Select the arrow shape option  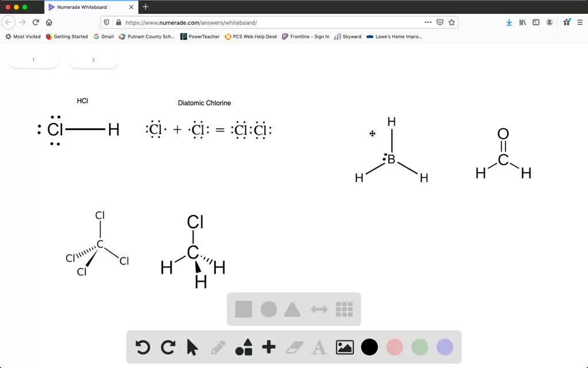[318, 309]
